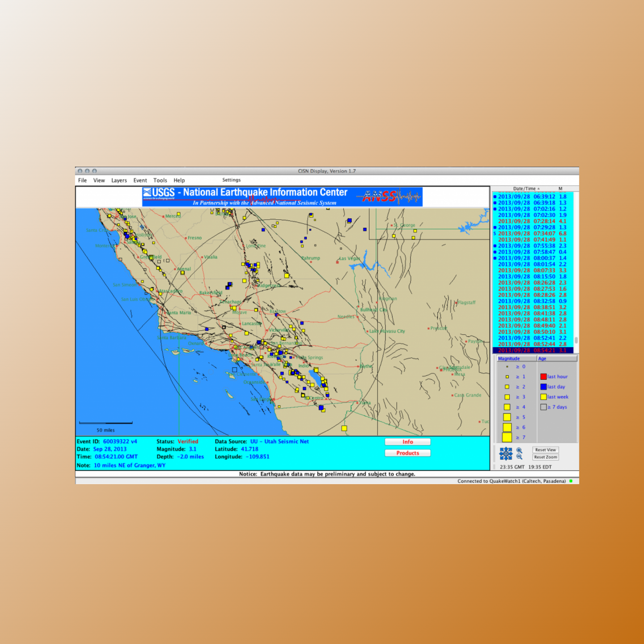644x644 pixels.
Task: Click the Age legend column header
Action: coord(557,358)
